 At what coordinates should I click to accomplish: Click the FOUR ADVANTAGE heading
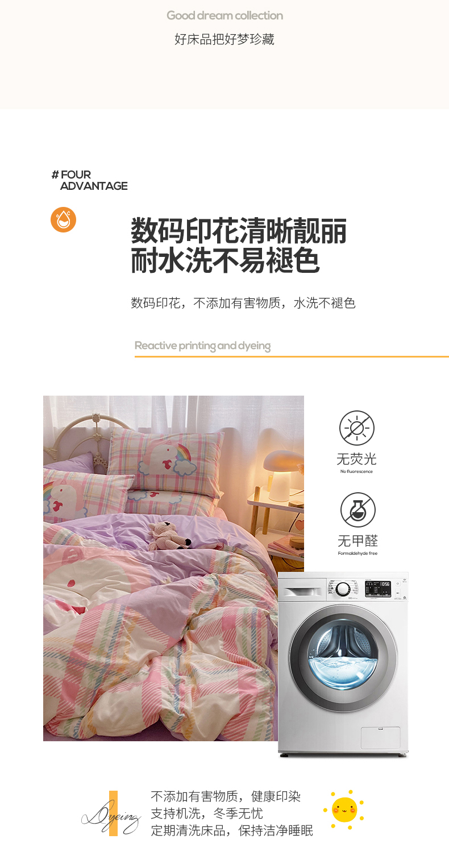coord(89,180)
